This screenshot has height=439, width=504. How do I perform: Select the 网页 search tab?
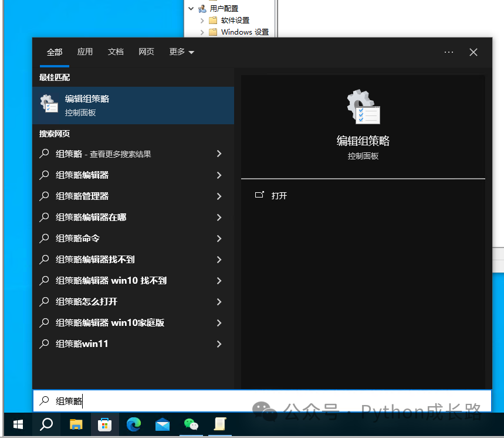[146, 52]
